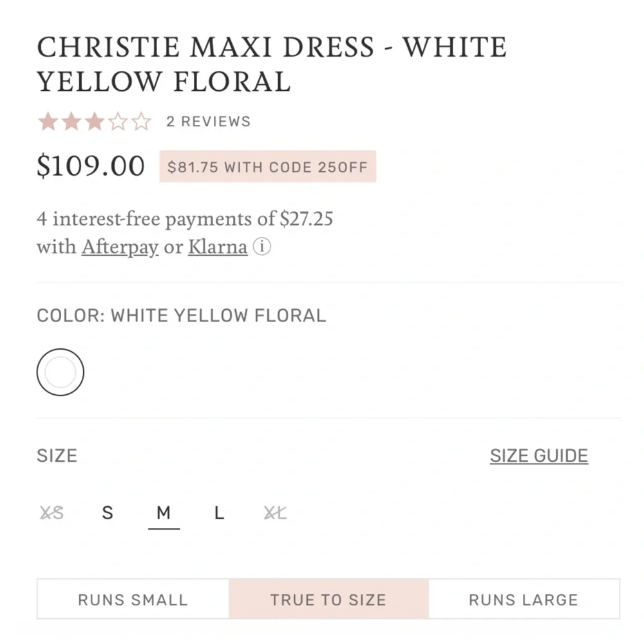Image resolution: width=644 pixels, height=644 pixels.
Task: Click the unavailable XL size option
Action: [x=274, y=513]
